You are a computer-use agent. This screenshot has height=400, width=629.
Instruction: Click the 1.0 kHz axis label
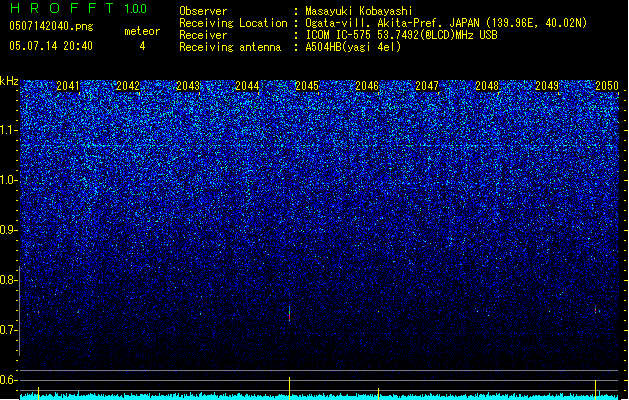pyautogui.click(x=9, y=180)
